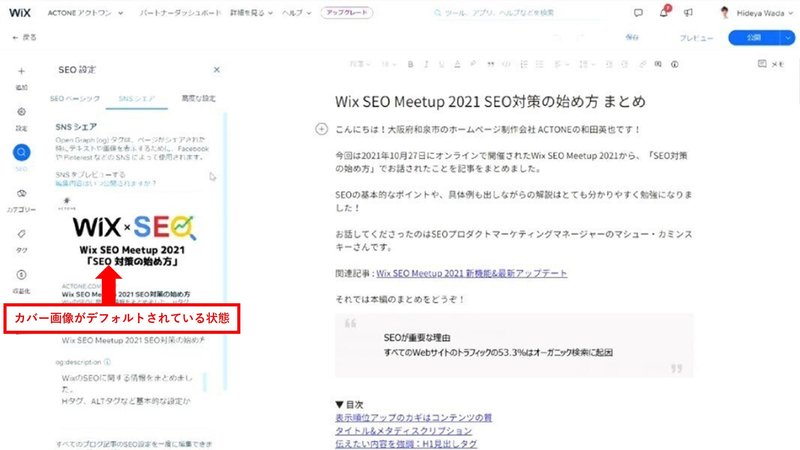
Task: Open パートナーダッシュボード menu item
Action: 180,13
